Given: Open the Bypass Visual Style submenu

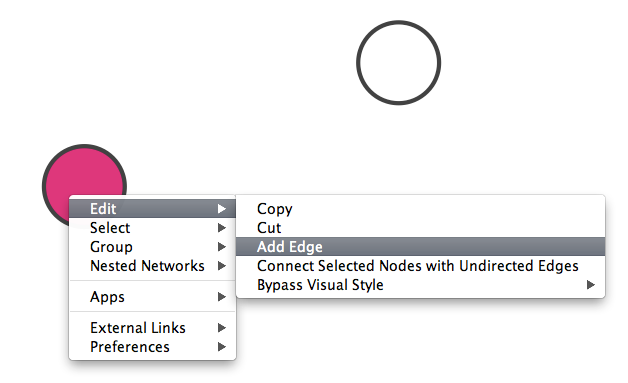Looking at the screenshot, I should coord(420,285).
